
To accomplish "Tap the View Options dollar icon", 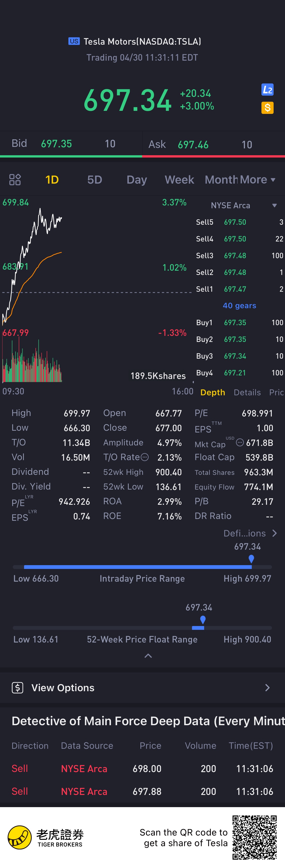I will click(17, 687).
